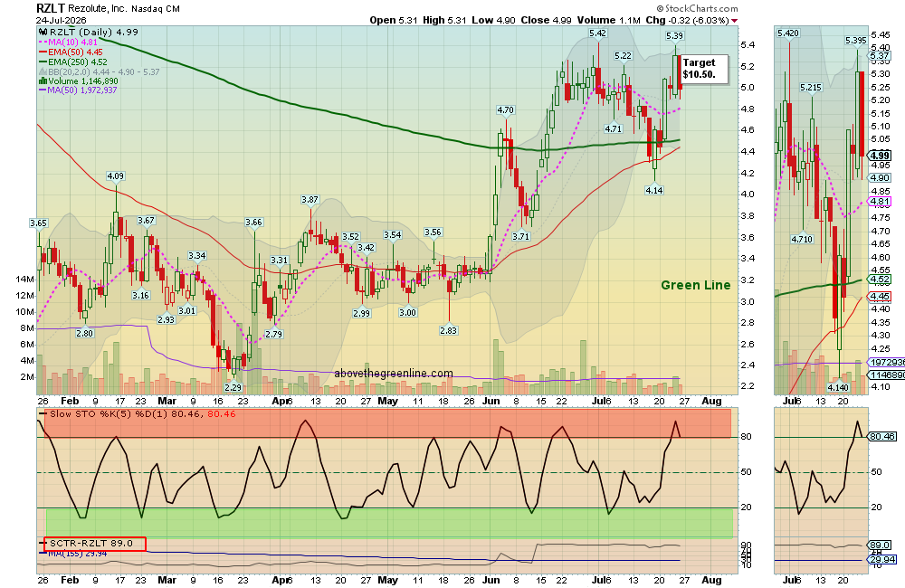The image size is (905, 588).
Task: Click the 3.87 April high label
Action: tap(310, 200)
